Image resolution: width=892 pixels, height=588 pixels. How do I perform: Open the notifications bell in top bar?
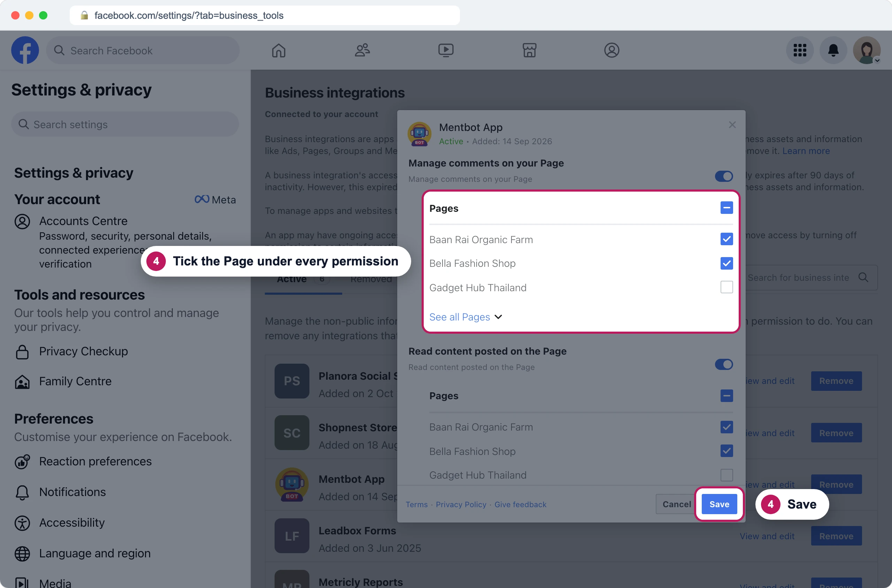click(833, 50)
